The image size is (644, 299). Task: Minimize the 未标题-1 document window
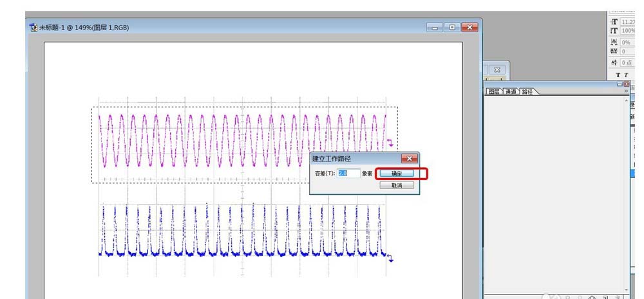pos(435,28)
